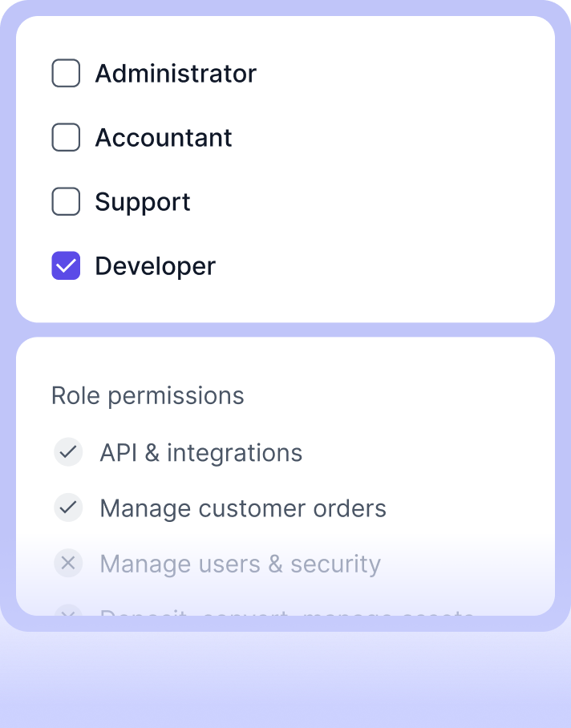Enable the Accountant role checkbox
Image resolution: width=571 pixels, height=728 pixels.
[66, 138]
